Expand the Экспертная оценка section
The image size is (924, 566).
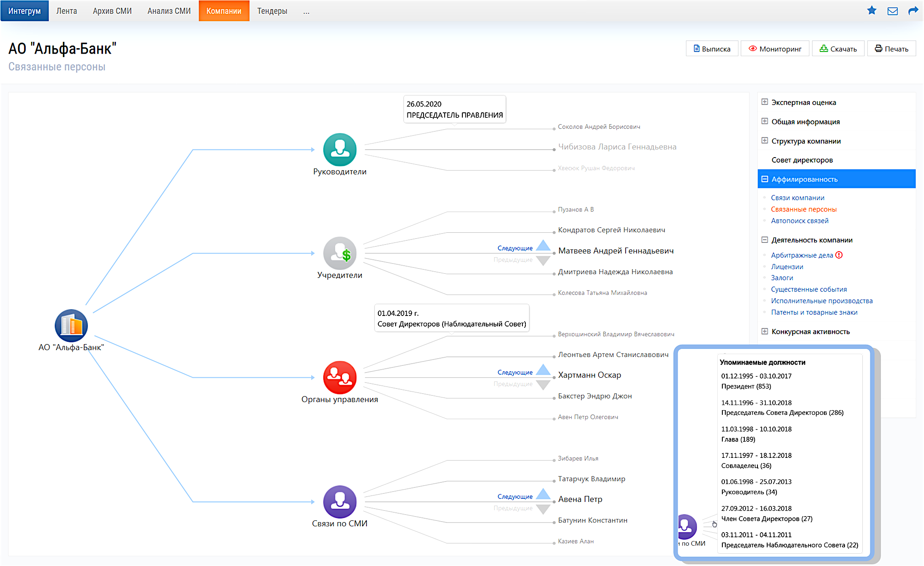point(765,102)
